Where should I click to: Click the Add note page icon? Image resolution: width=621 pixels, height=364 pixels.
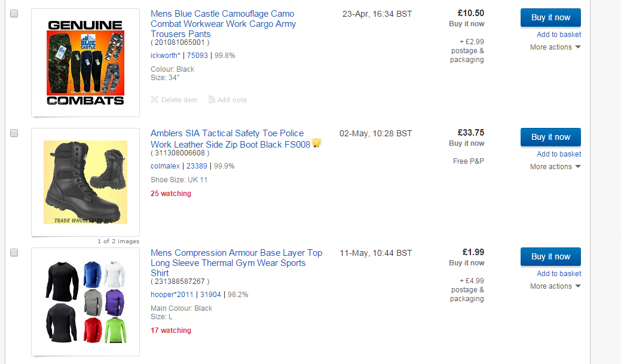point(212,99)
